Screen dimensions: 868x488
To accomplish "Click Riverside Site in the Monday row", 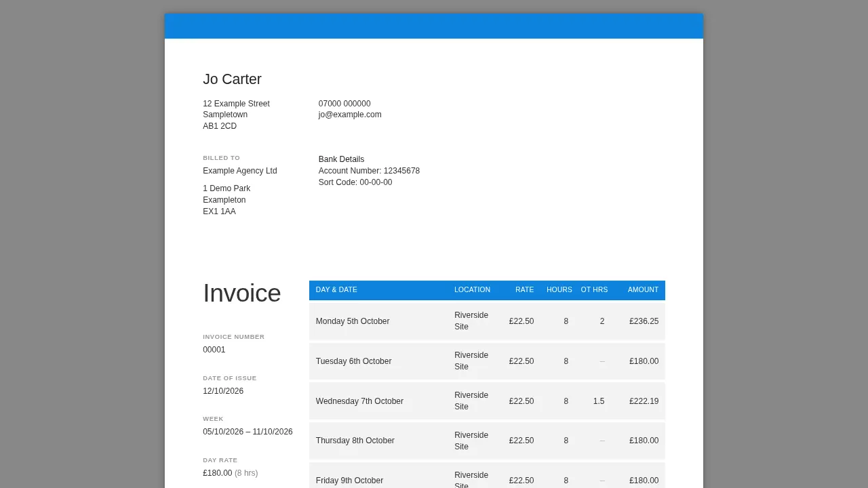I will click(471, 321).
